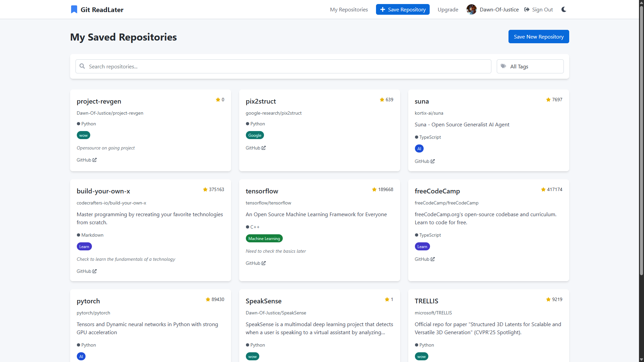The width and height of the screenshot is (644, 362).
Task: Click star icon on pytorch card
Action: tap(208, 299)
